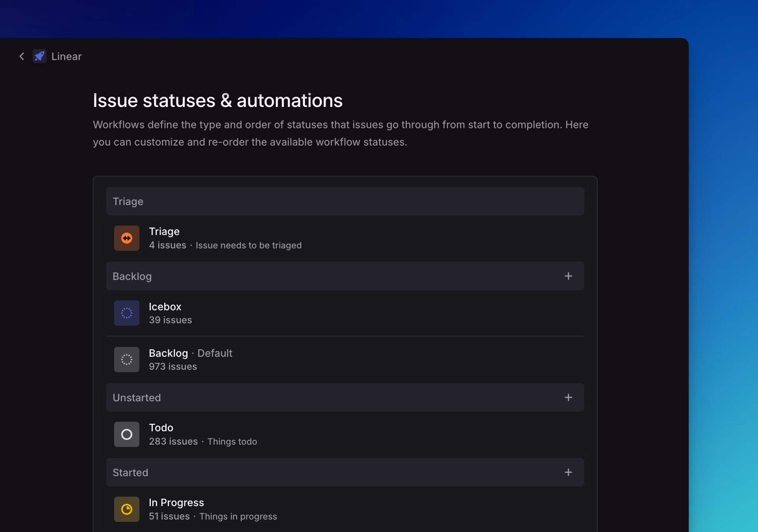Click the 'Things in progress' description text
Image resolution: width=758 pixels, height=532 pixels.
point(238,516)
